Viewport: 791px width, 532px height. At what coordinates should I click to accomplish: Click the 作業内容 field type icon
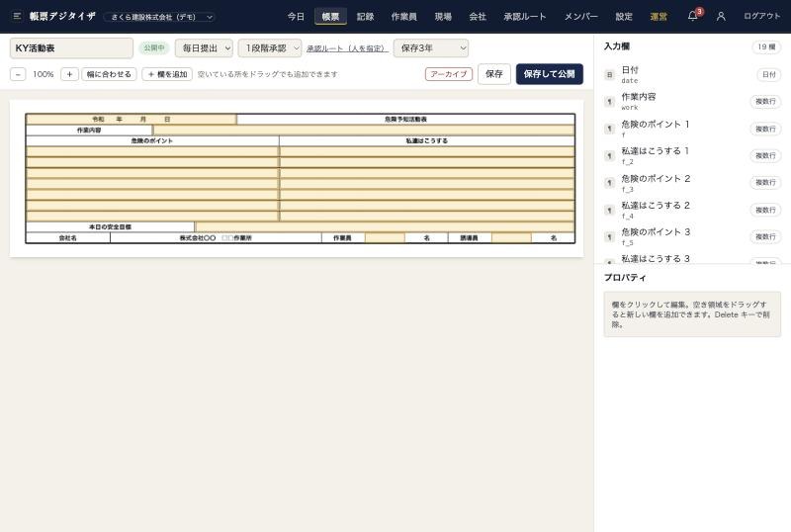609,102
